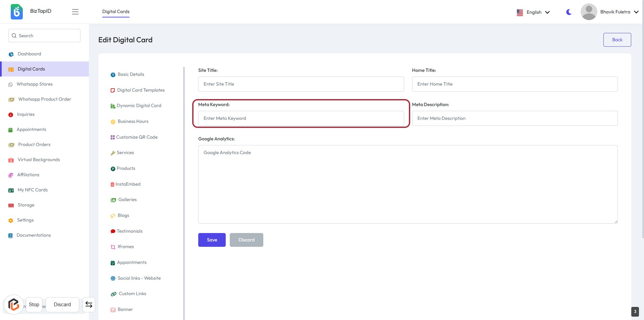Expand Bhavik Fuletra account menu
The image size is (644, 320).
(x=619, y=12)
